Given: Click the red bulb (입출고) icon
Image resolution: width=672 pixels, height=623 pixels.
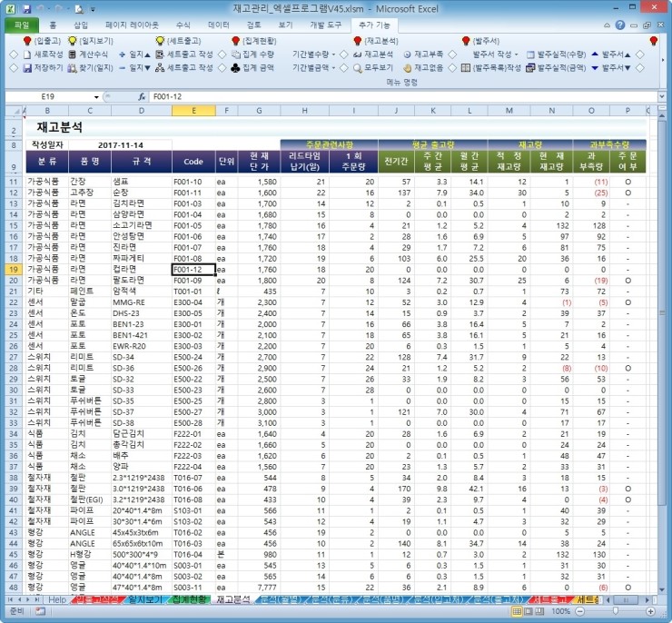Looking at the screenshot, I should pos(27,41).
